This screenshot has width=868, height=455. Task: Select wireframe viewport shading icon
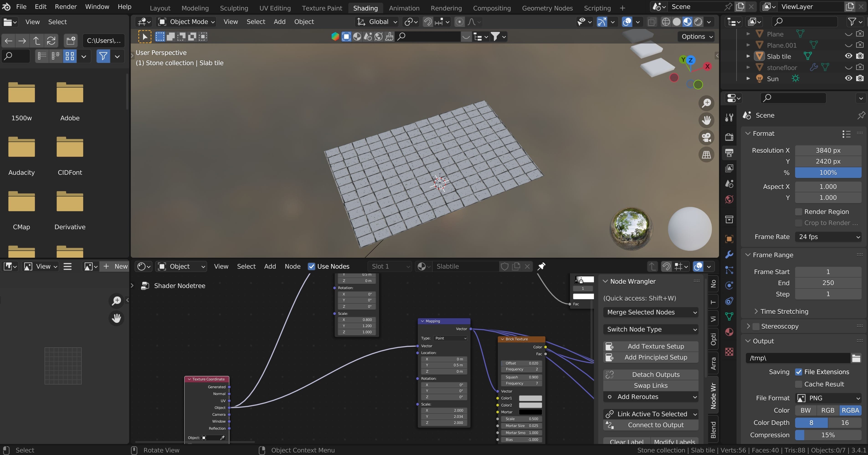(x=666, y=22)
